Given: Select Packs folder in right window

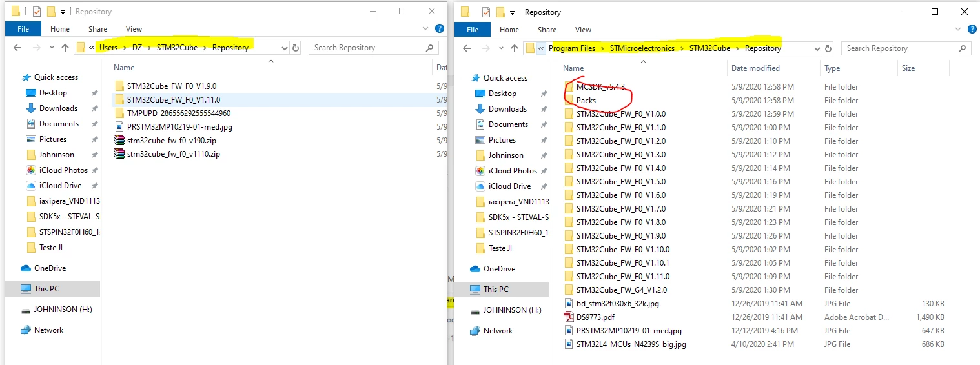Looking at the screenshot, I should [x=586, y=101].
